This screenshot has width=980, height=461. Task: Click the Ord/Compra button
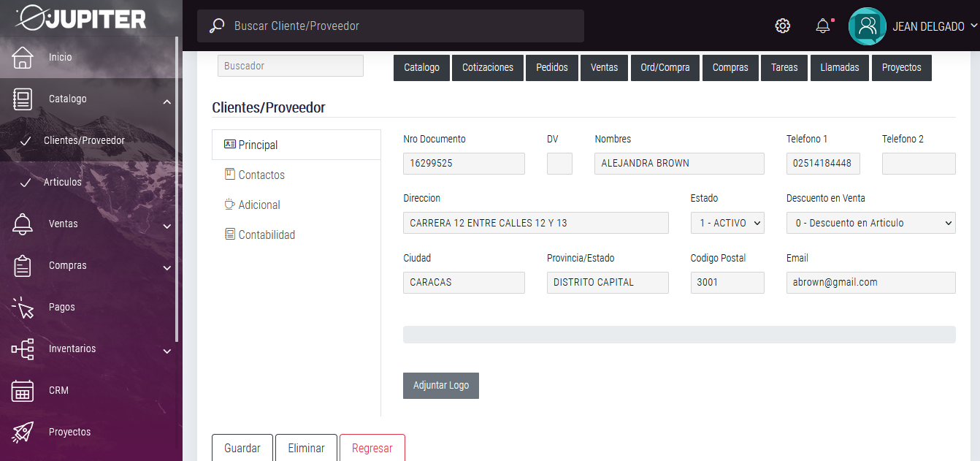click(x=665, y=67)
